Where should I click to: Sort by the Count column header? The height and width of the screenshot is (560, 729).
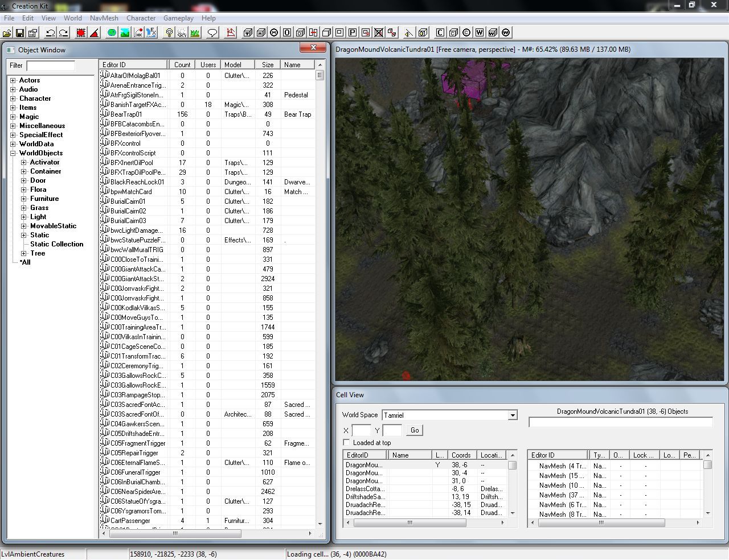tap(182, 65)
